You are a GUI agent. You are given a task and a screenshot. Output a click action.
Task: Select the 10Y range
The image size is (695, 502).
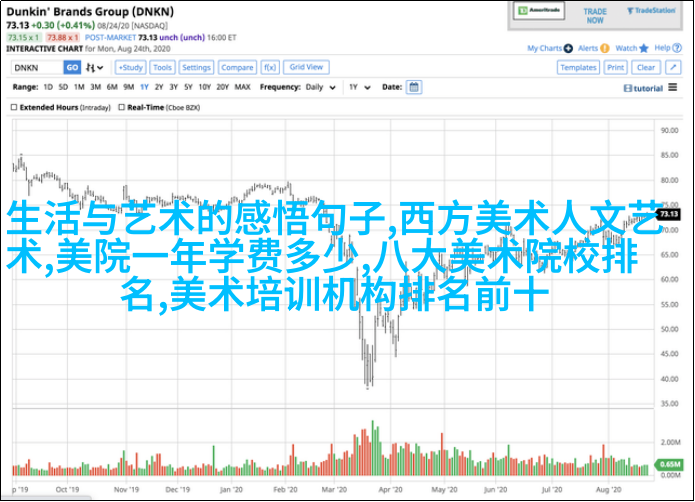[205, 87]
